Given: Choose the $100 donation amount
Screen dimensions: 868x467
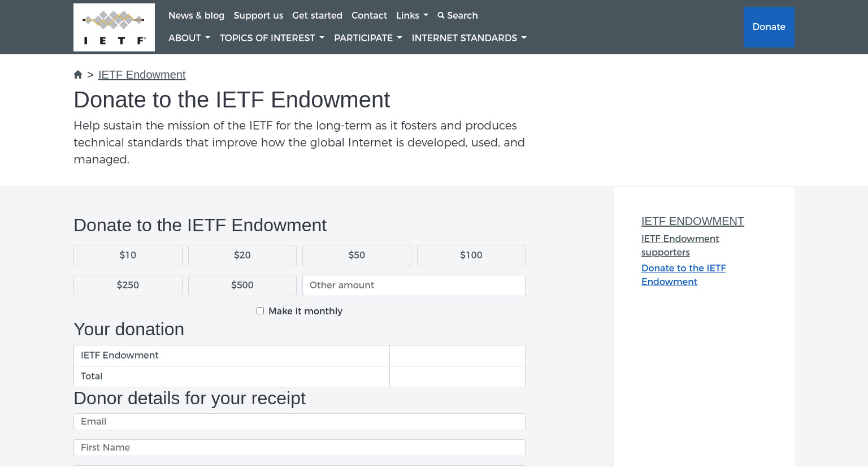Looking at the screenshot, I should [x=471, y=256].
